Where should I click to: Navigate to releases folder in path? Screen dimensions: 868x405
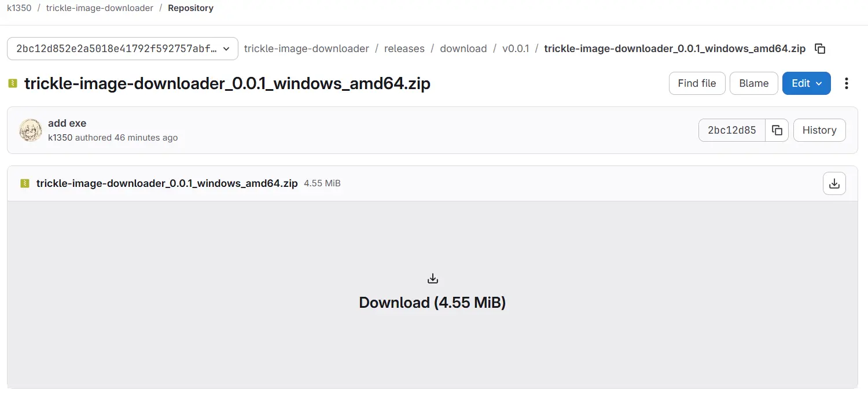click(404, 49)
